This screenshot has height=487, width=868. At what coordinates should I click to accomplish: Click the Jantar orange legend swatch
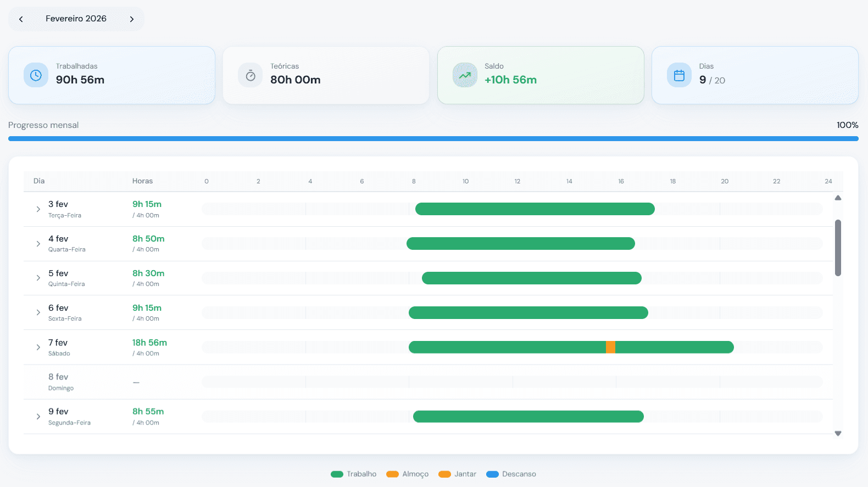[x=444, y=474]
